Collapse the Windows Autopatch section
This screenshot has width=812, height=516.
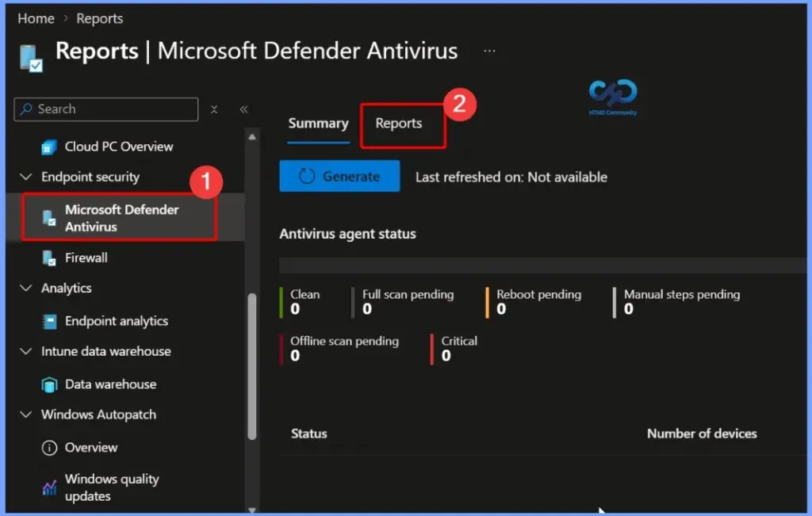25,415
